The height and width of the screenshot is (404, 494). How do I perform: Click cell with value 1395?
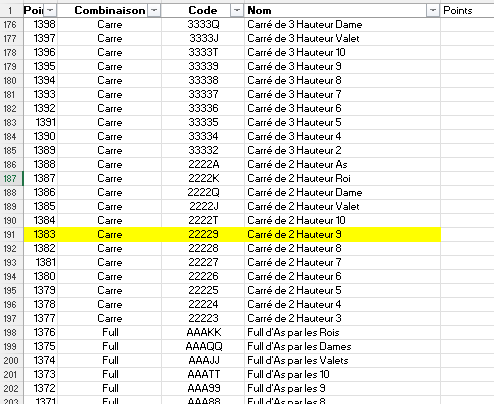41,67
